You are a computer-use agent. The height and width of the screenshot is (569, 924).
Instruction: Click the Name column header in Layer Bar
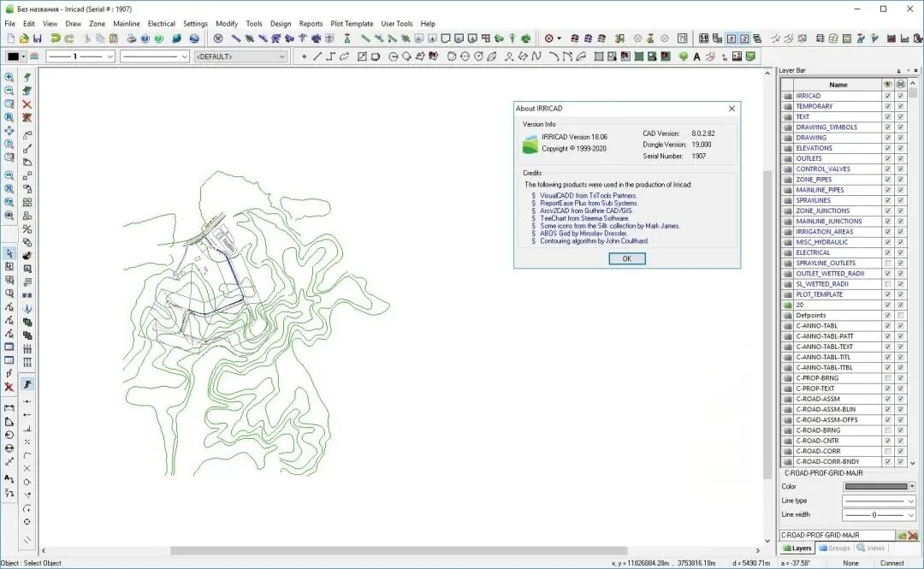[x=838, y=85]
